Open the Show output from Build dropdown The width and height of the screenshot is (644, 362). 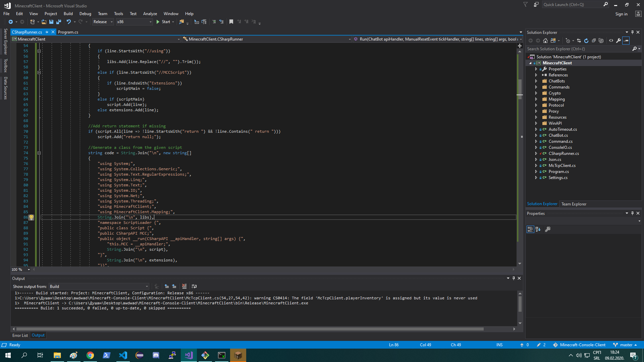99,287
